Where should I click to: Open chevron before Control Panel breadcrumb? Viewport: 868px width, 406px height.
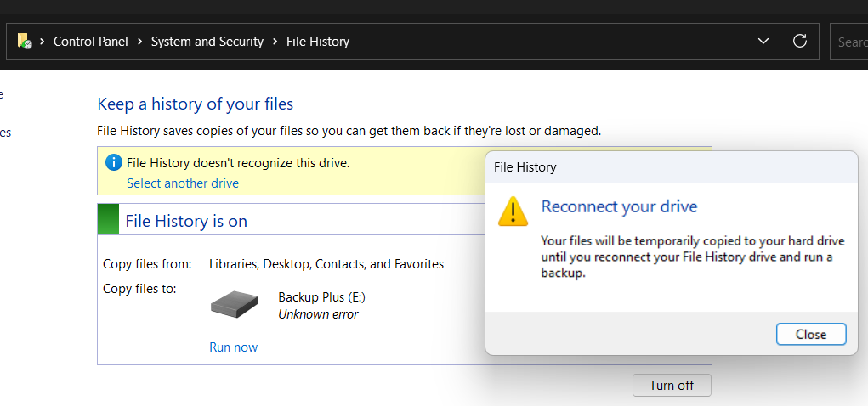coord(42,41)
